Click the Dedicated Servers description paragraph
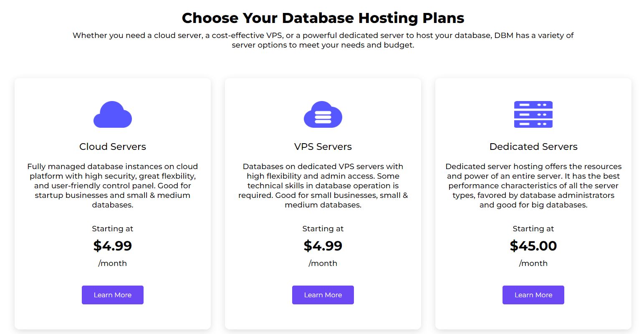The height and width of the screenshot is (334, 644). [533, 186]
